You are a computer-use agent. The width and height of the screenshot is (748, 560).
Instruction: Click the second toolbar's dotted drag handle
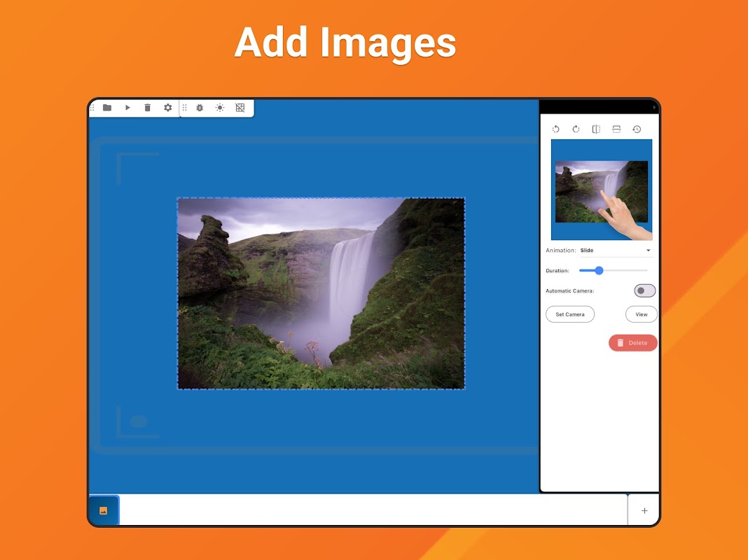[x=185, y=108]
